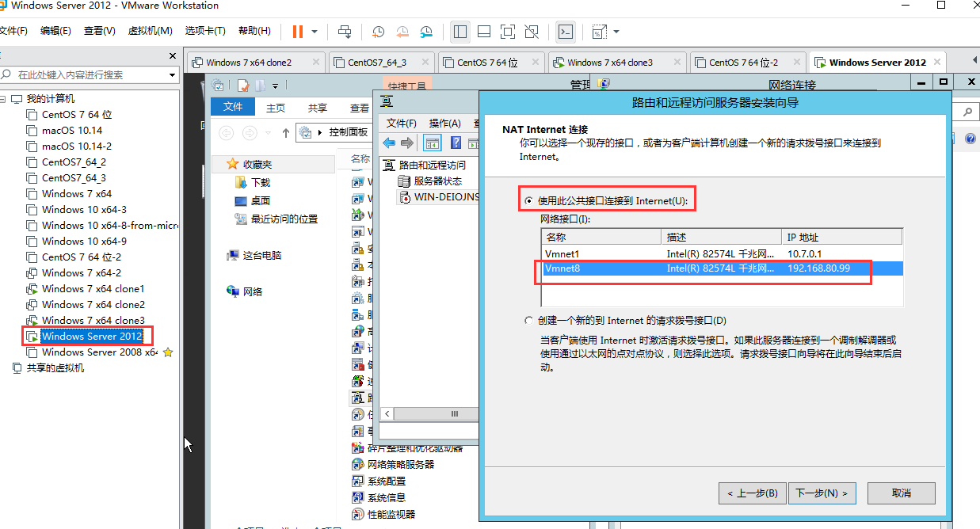This screenshot has width=980, height=529.
Task: Click the 取消 button in wizard
Action: tap(902, 493)
